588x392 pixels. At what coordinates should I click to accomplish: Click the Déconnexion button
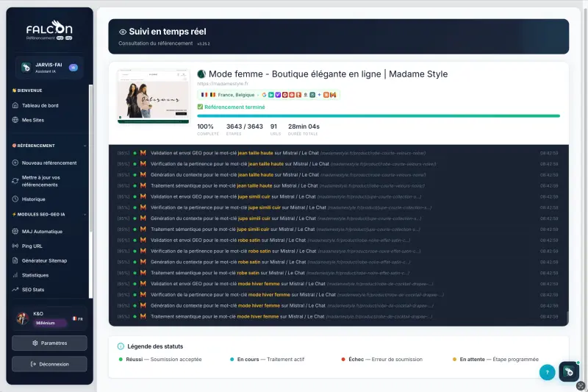pyautogui.click(x=49, y=364)
